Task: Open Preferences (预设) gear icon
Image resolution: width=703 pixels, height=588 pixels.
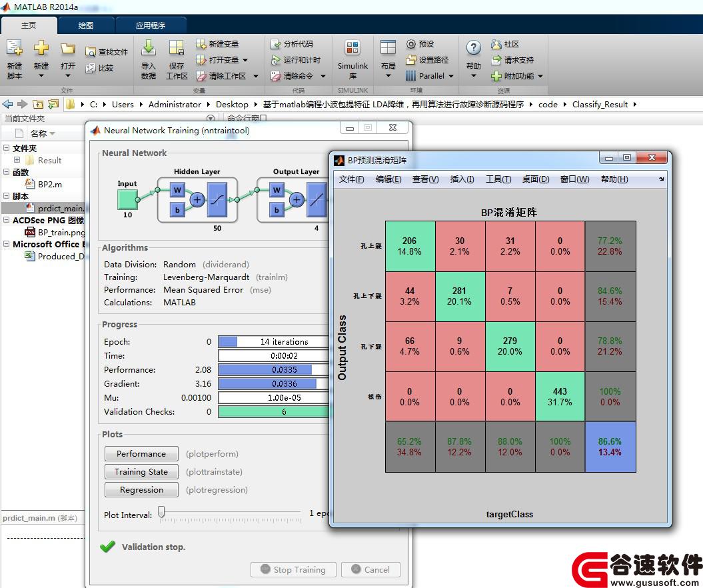Action: tap(410, 44)
